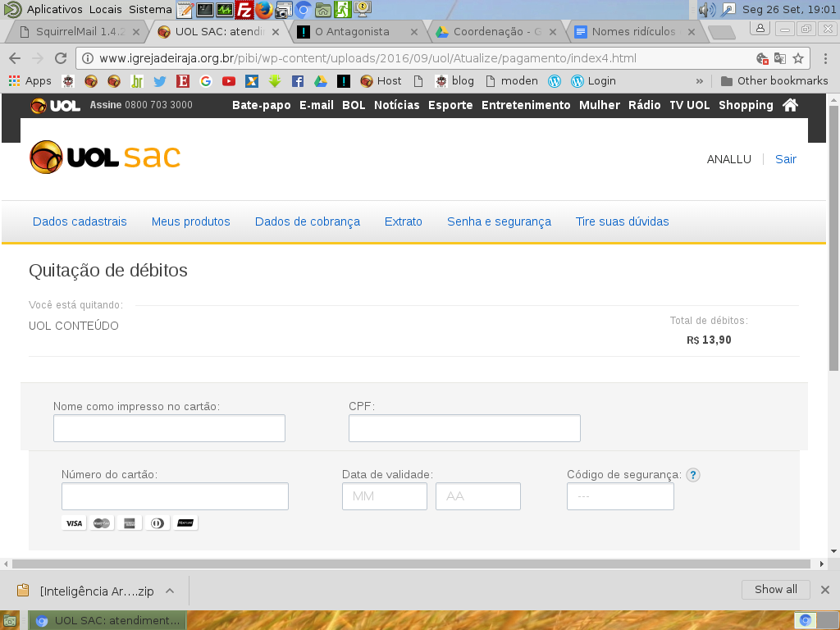Open Senha e segurança
This screenshot has width=840, height=630.
500,221
